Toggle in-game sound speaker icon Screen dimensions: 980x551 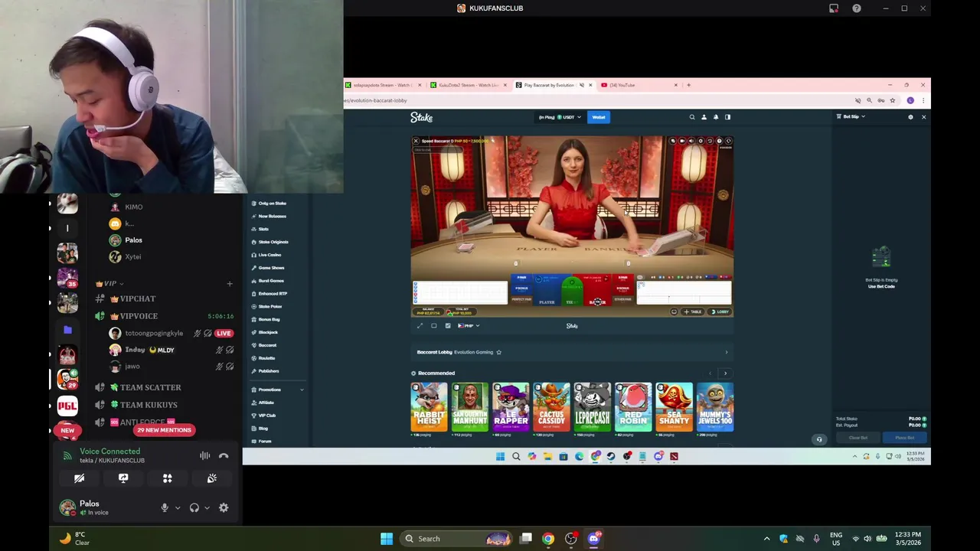pyautogui.click(x=691, y=141)
